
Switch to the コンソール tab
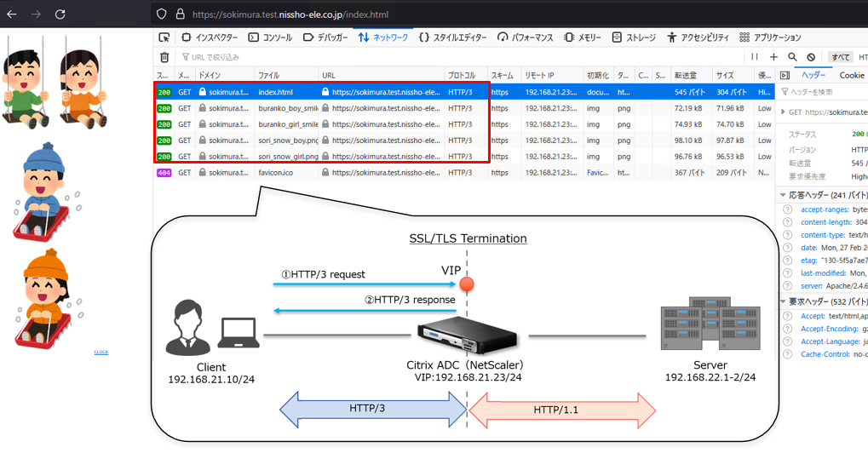click(270, 37)
